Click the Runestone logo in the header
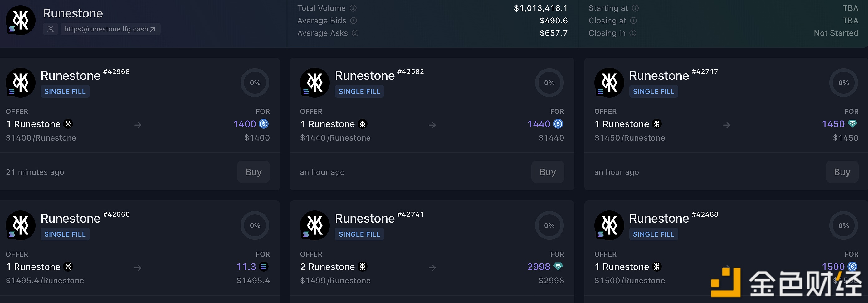 [x=21, y=21]
